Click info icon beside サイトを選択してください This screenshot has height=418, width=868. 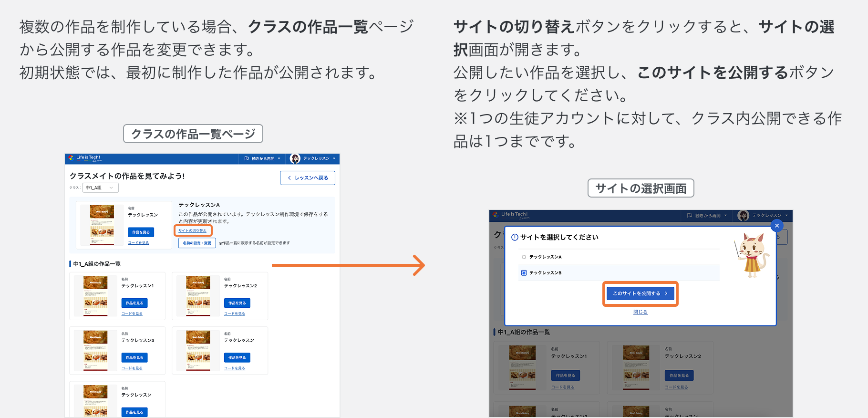tap(515, 237)
